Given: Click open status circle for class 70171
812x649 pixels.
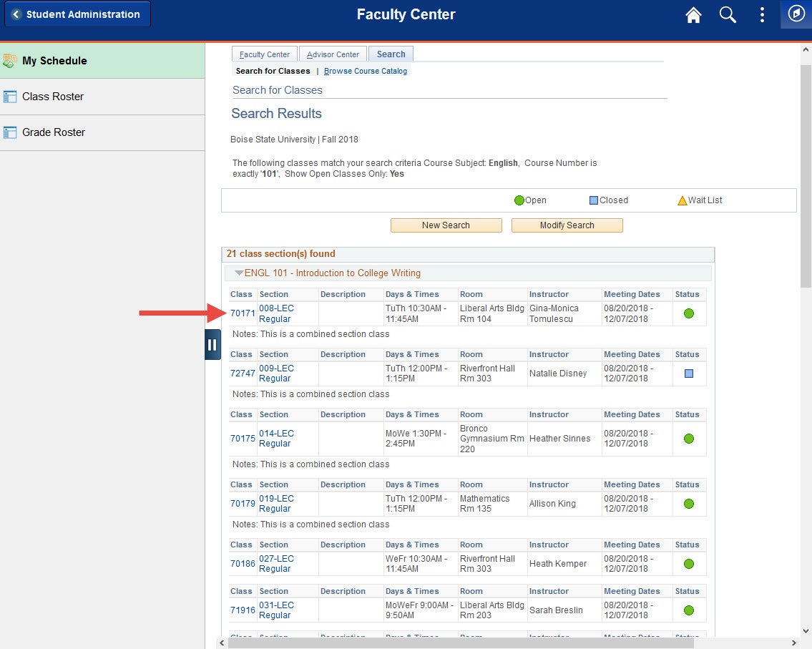Looking at the screenshot, I should [x=689, y=313].
